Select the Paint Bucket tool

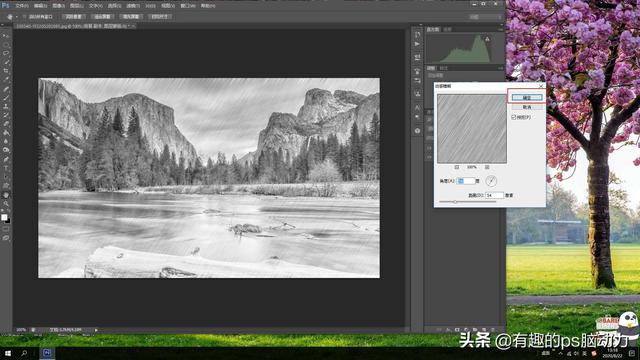pos(6,133)
